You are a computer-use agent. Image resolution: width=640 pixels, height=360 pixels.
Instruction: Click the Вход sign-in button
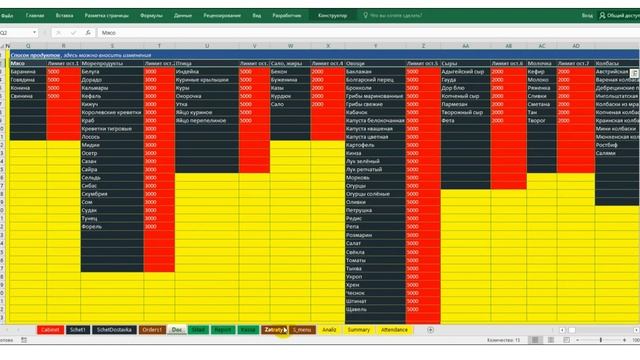587,16
